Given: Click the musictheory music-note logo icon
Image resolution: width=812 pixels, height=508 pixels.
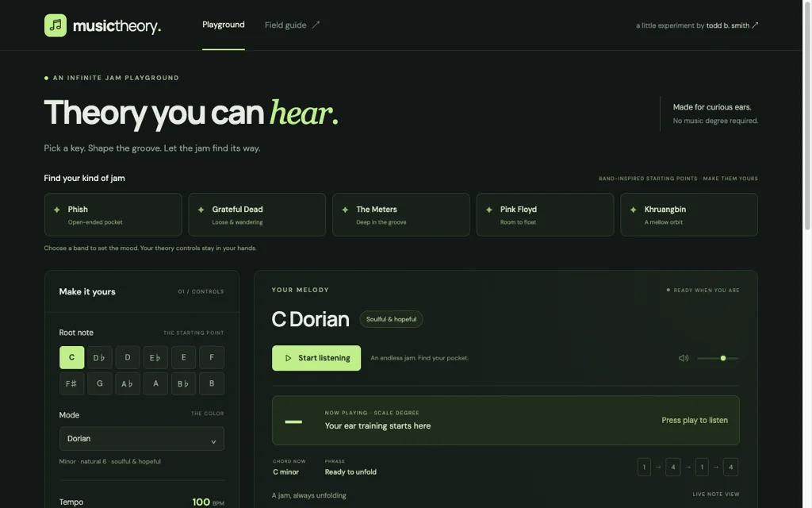Looking at the screenshot, I should point(56,25).
